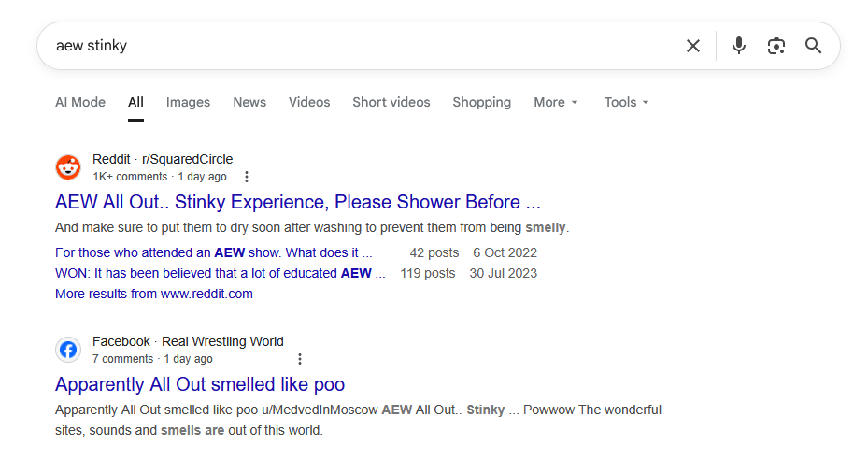Switch to the Shopping tab
This screenshot has height=460, width=868.
point(481,102)
